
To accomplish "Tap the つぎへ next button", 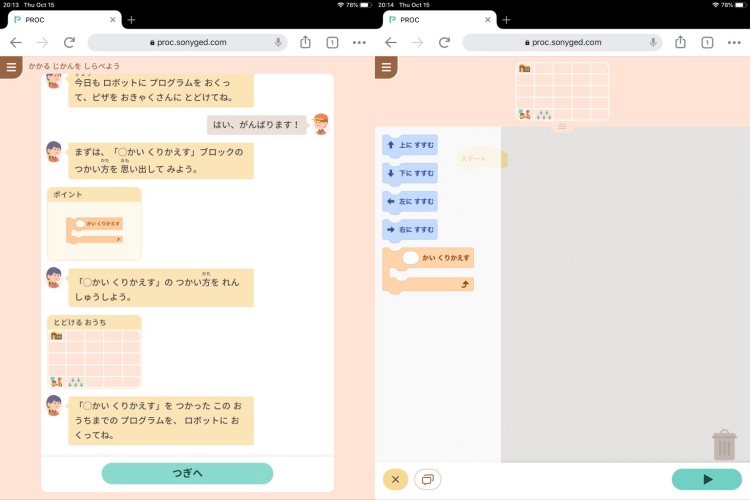I will pyautogui.click(x=187, y=473).
